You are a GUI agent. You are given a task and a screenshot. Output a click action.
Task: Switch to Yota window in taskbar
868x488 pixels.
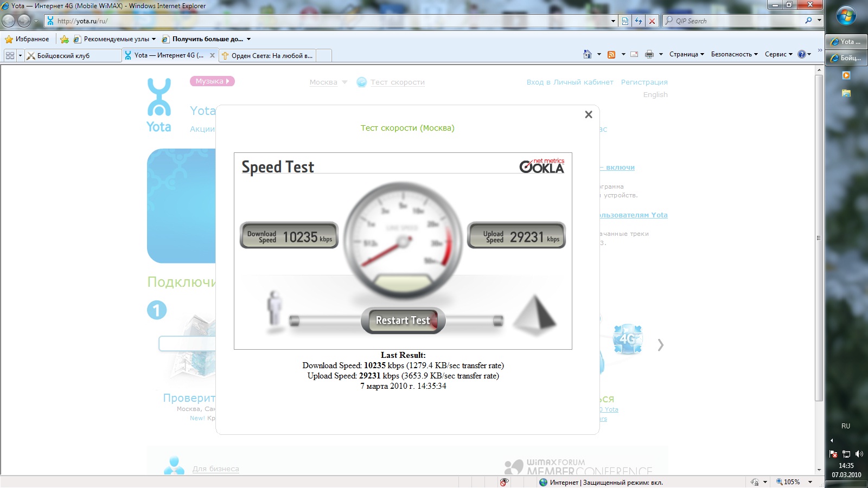(x=846, y=42)
